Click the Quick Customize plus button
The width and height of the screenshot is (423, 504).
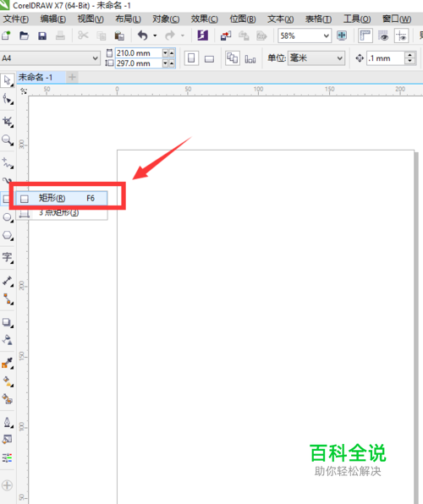coord(7,485)
